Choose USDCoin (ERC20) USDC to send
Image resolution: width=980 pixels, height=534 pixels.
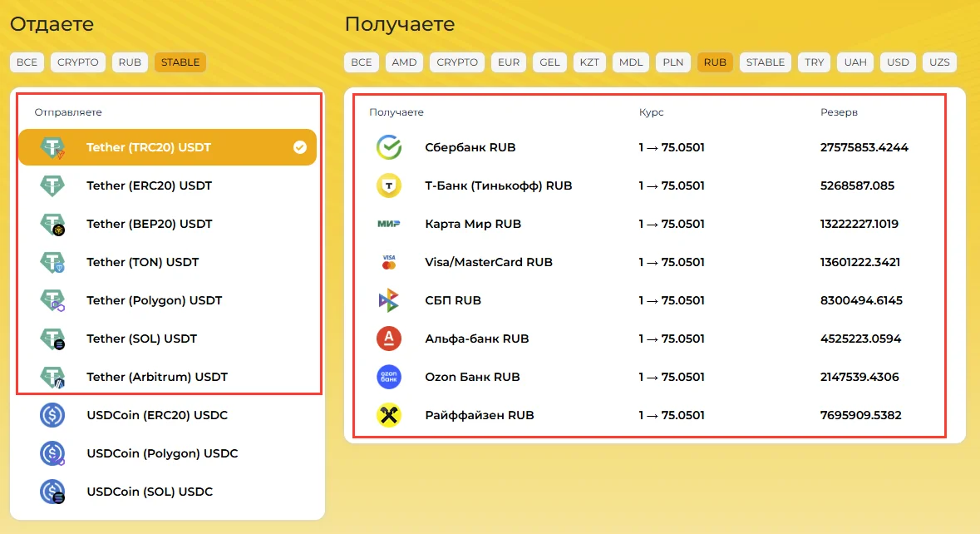click(x=168, y=415)
